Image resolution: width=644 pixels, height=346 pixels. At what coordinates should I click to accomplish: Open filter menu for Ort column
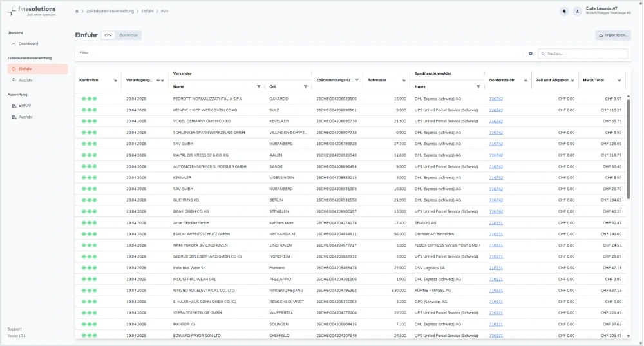pos(305,87)
